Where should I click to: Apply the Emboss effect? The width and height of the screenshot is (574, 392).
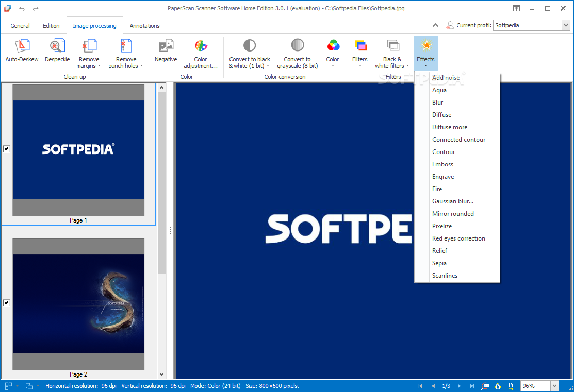pos(457,164)
